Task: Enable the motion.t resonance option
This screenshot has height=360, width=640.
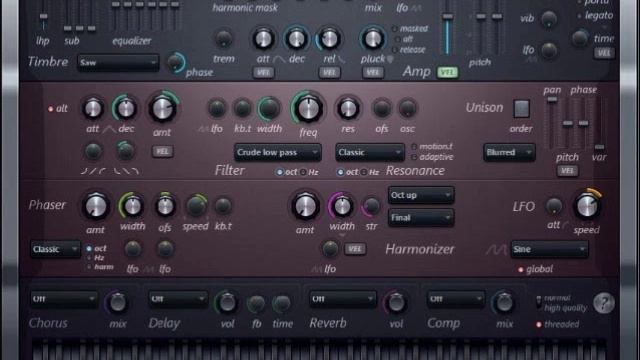Action: (432, 146)
